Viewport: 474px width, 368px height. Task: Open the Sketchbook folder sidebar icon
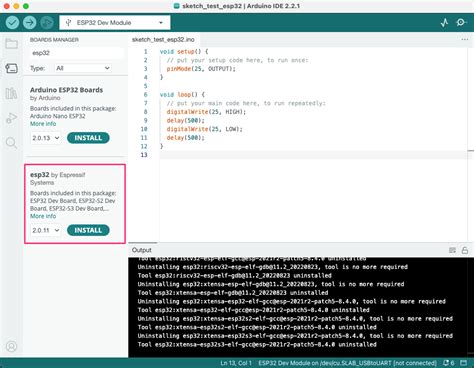tap(11, 44)
